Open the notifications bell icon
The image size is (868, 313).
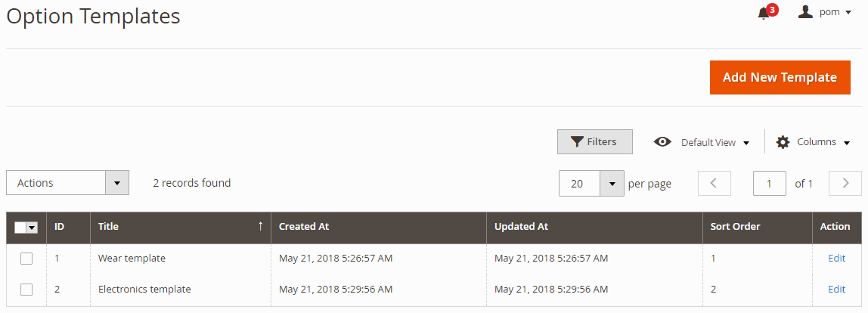764,14
